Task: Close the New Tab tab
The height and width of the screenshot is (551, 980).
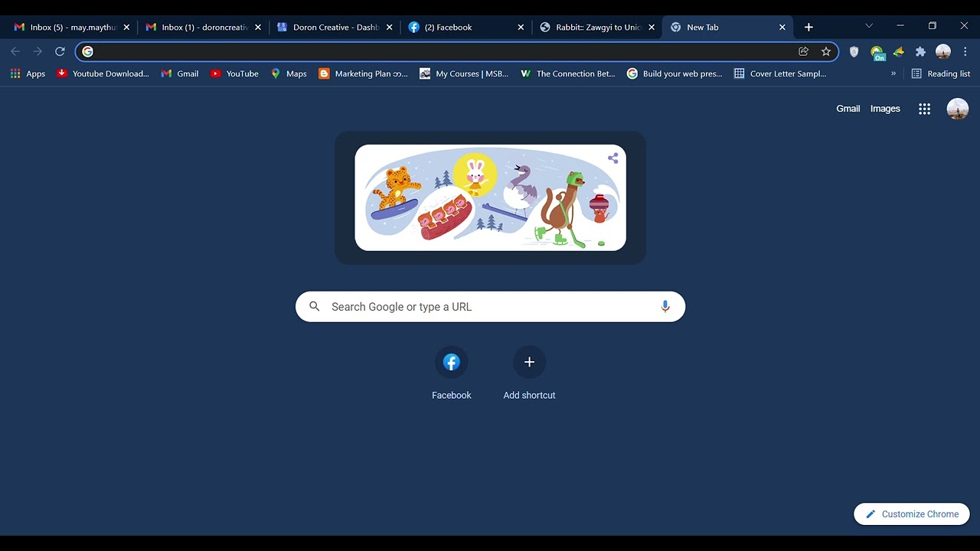Action: (782, 27)
